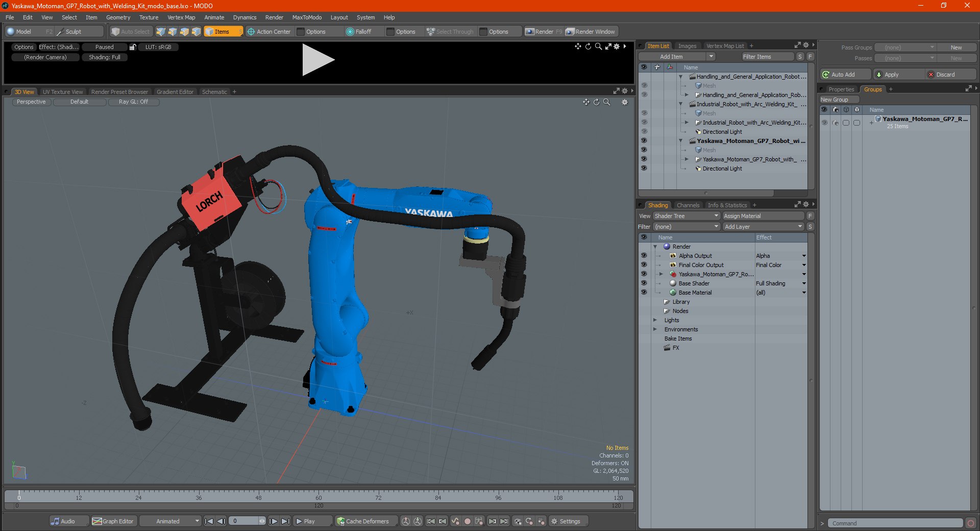This screenshot has height=531, width=980.
Task: Click the Audio icon in timeline bar
Action: (55, 521)
